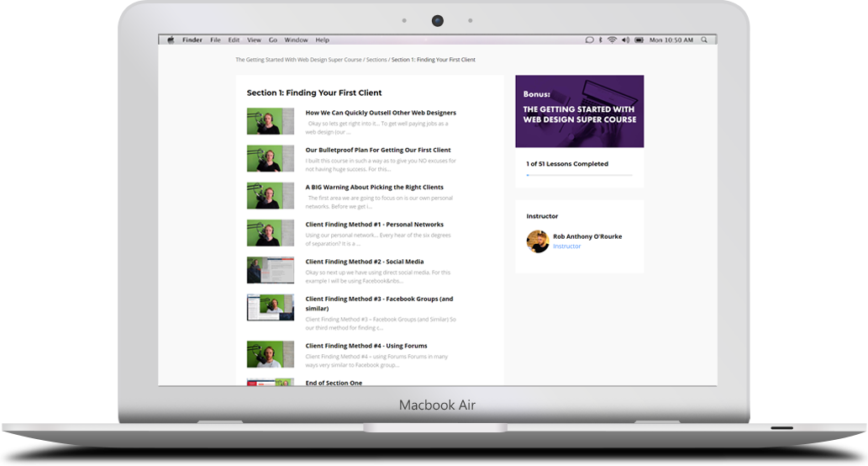Open the Help menu
868x466 pixels.
click(322, 40)
